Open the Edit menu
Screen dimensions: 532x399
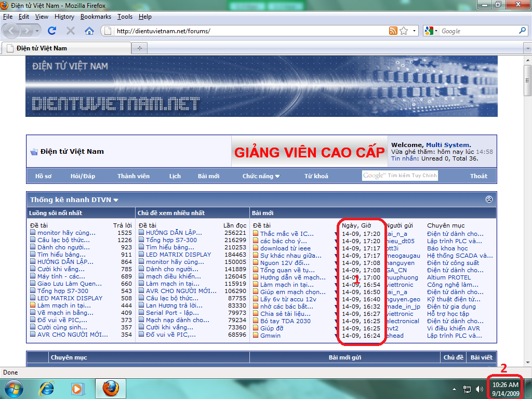click(x=24, y=17)
